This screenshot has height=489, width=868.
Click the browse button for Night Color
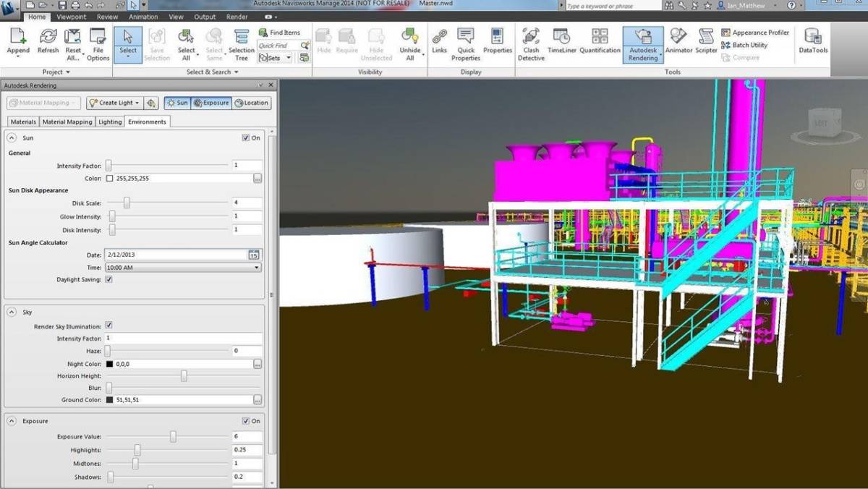pyautogui.click(x=258, y=364)
